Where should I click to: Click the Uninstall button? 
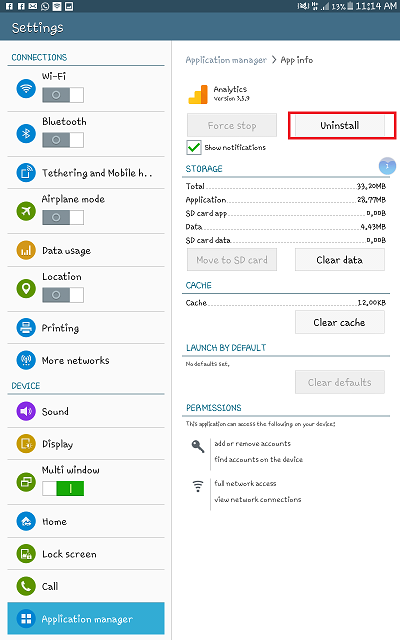coord(340,125)
